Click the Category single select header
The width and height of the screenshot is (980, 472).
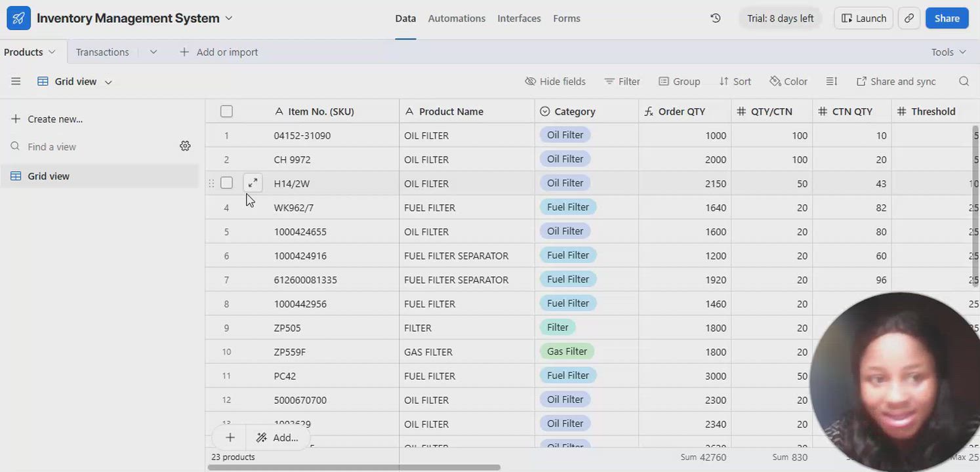(x=586, y=111)
